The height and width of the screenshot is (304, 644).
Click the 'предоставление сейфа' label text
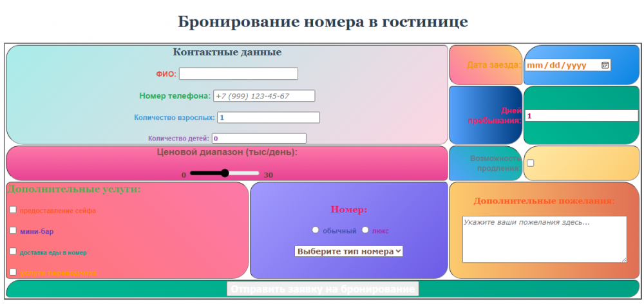point(58,211)
